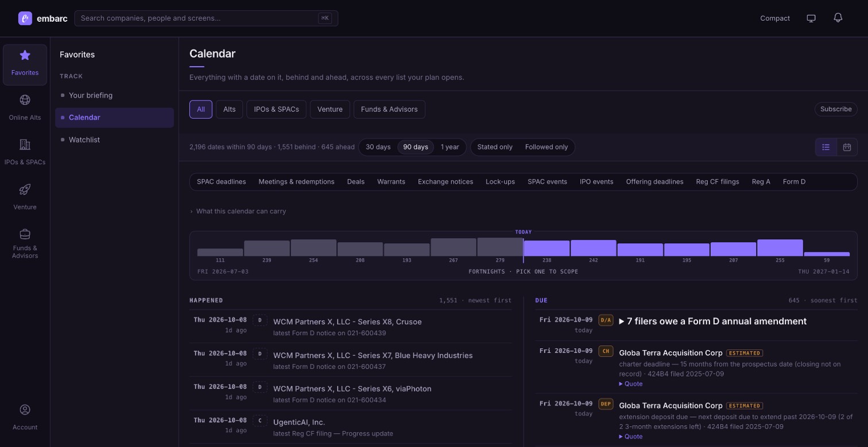Viewport: 868px width, 447px height.
Task: Switch to calendar grid view icon
Action: (847, 147)
